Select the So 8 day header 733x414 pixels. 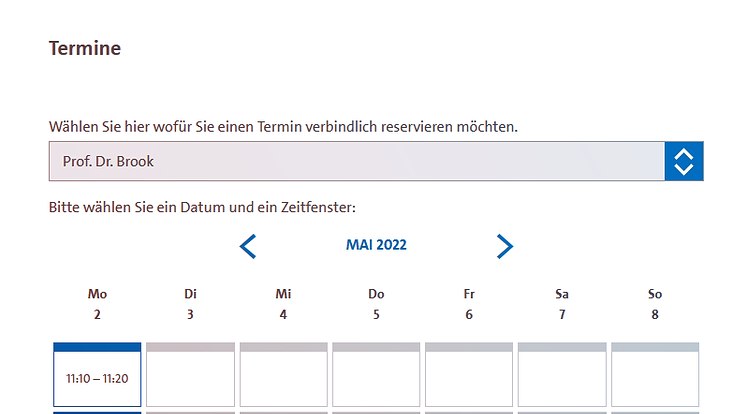click(655, 304)
